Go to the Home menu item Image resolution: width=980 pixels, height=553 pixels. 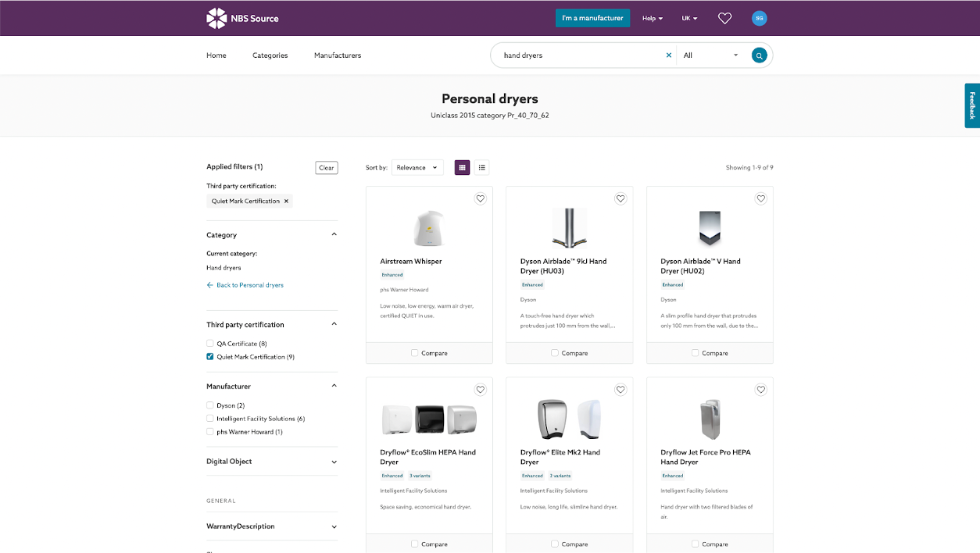pos(216,55)
